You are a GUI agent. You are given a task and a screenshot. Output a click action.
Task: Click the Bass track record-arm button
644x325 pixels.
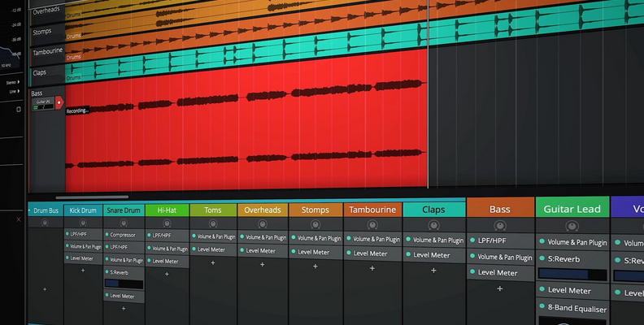click(x=59, y=102)
